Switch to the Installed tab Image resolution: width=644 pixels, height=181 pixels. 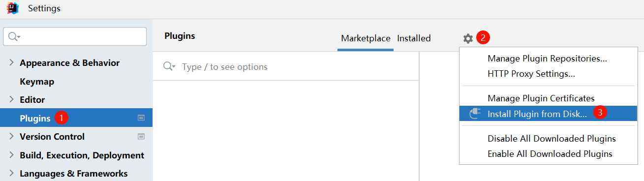tap(414, 38)
